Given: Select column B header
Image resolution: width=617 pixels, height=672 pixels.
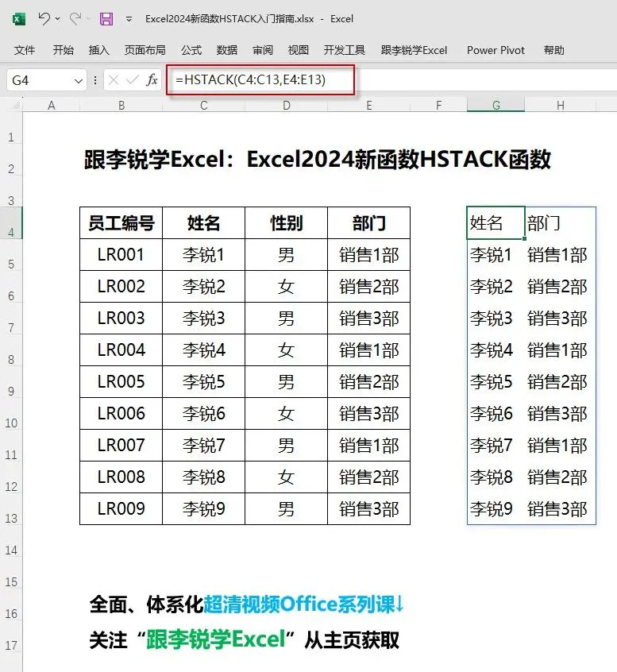Looking at the screenshot, I should 121,106.
